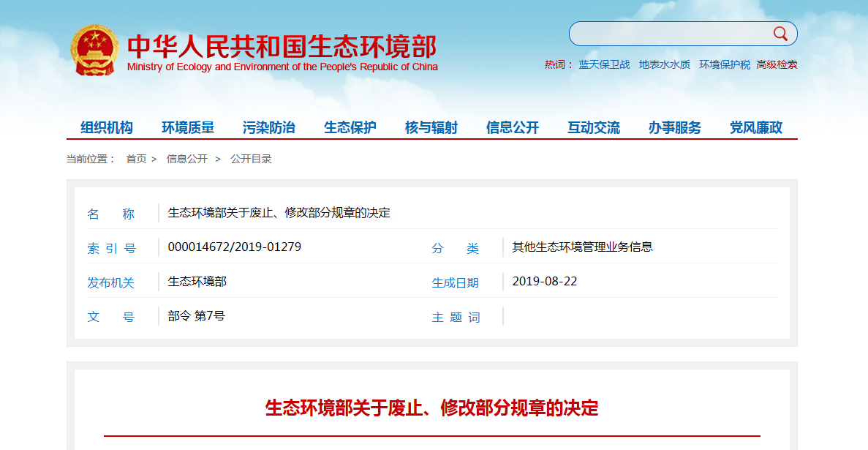Go to the 生态保护 section
Screen dimensions: 868x450
tap(350, 127)
